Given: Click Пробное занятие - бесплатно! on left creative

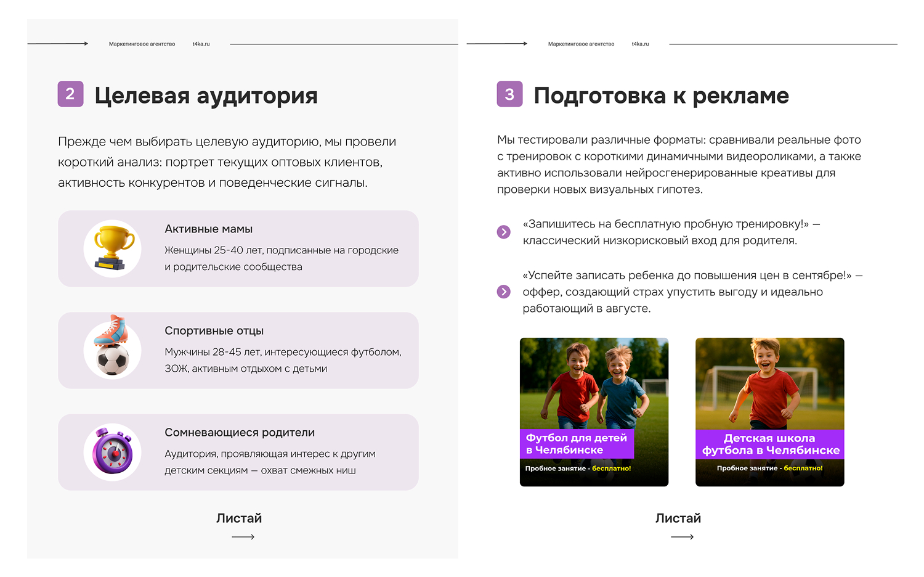Looking at the screenshot, I should (578, 469).
